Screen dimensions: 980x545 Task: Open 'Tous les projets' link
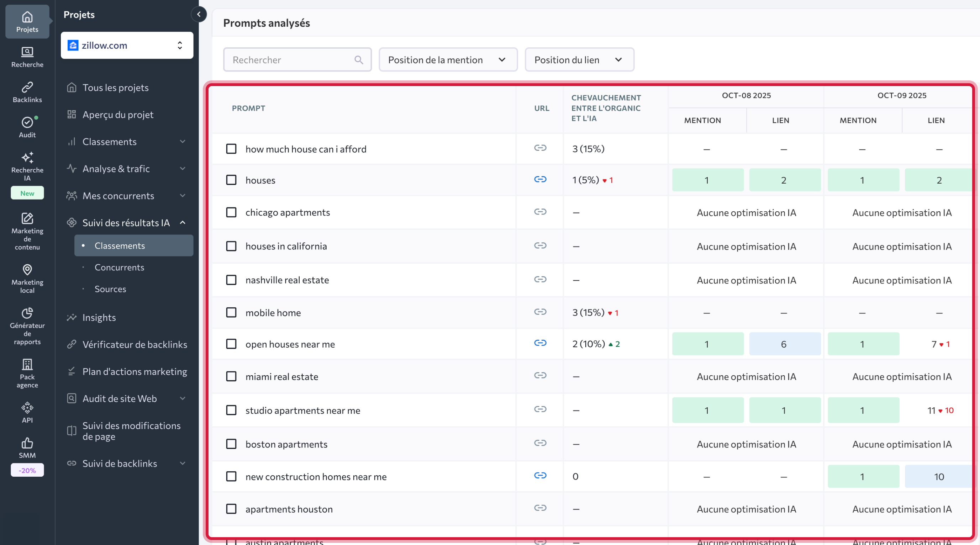(x=115, y=88)
